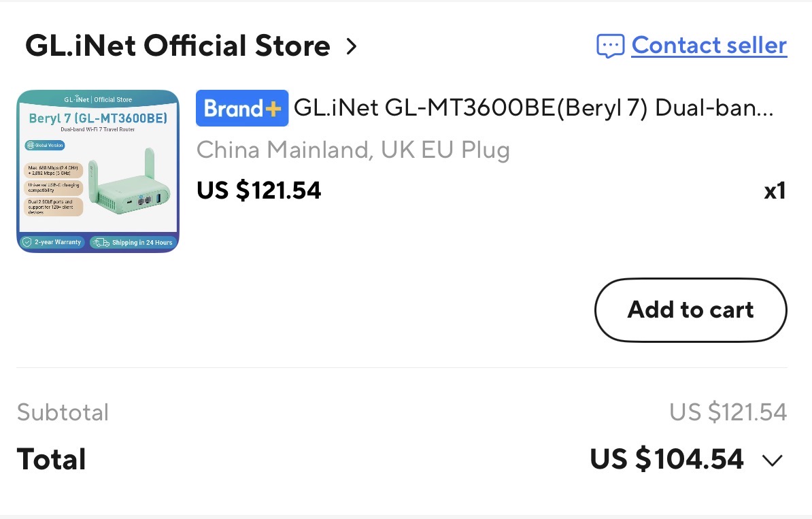812x519 pixels.
Task: Open the GL.iNet Official Store page
Action: 177,46
